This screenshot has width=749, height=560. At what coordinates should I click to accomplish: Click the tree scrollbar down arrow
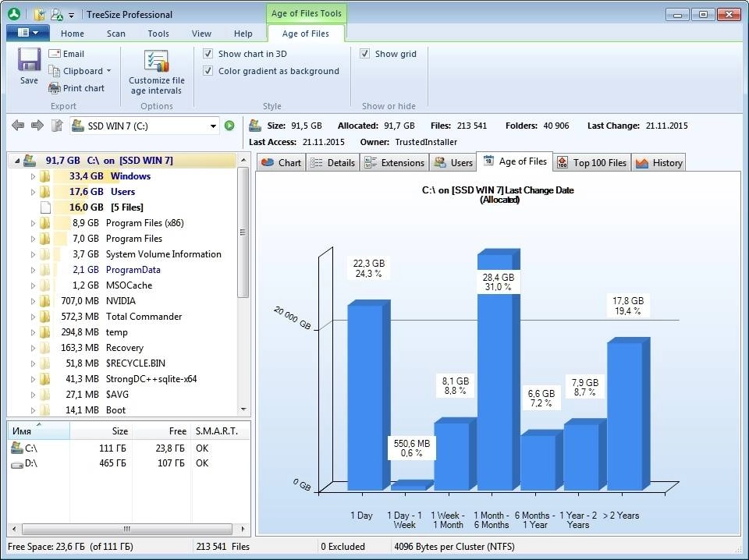coord(243,409)
